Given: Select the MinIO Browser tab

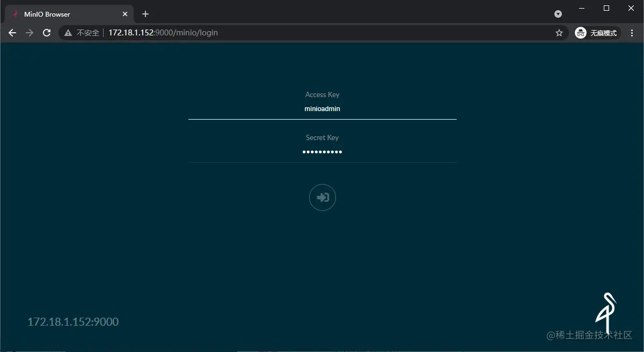Looking at the screenshot, I should point(68,14).
